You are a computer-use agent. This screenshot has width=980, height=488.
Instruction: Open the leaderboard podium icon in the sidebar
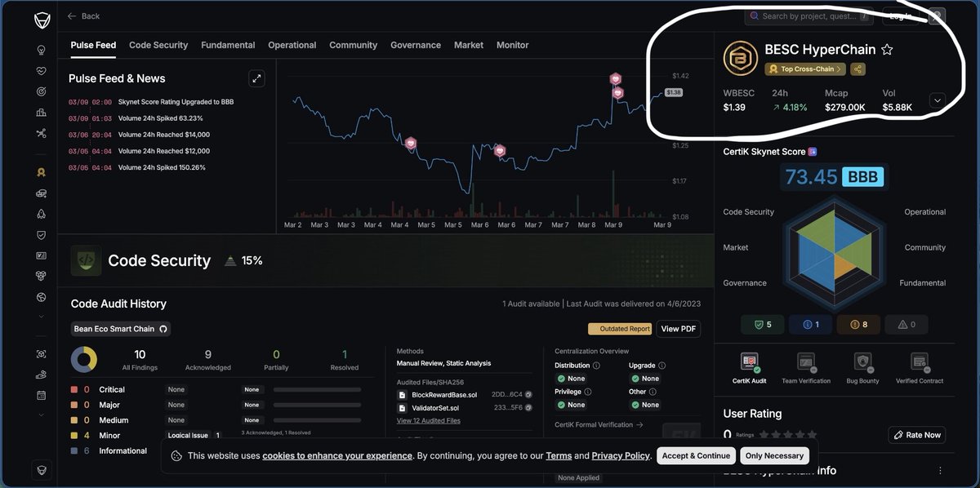pos(41,113)
